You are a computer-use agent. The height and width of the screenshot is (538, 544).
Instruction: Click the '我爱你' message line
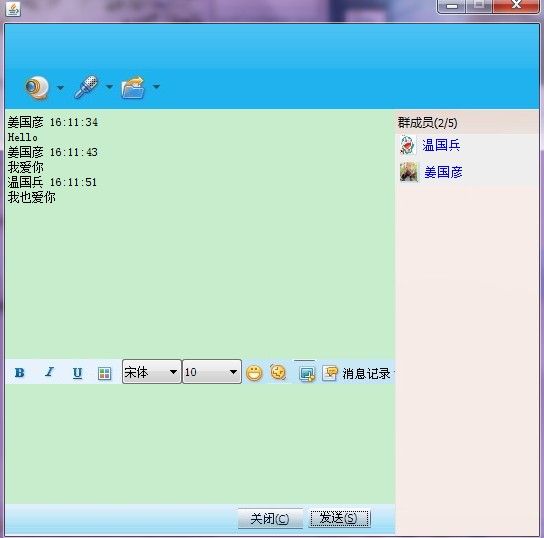(x=26, y=167)
